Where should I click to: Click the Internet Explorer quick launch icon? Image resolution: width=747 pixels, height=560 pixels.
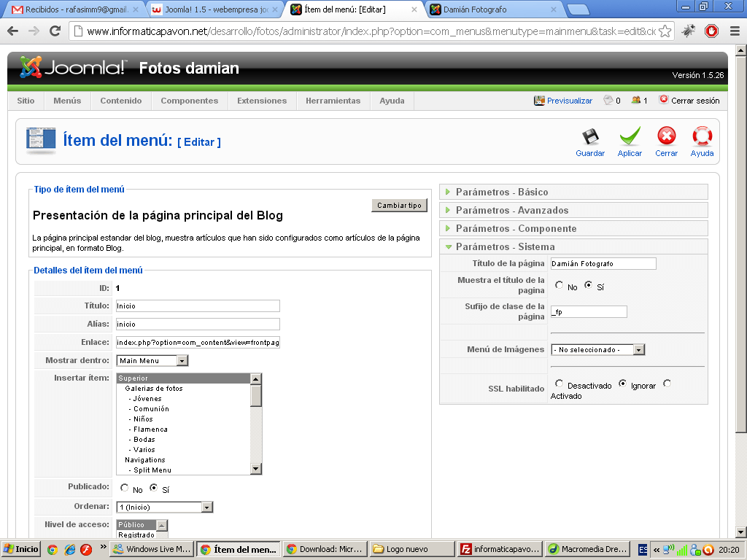70,550
